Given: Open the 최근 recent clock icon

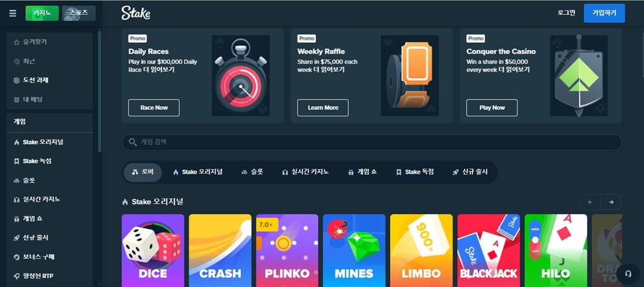Looking at the screenshot, I should click(x=16, y=62).
